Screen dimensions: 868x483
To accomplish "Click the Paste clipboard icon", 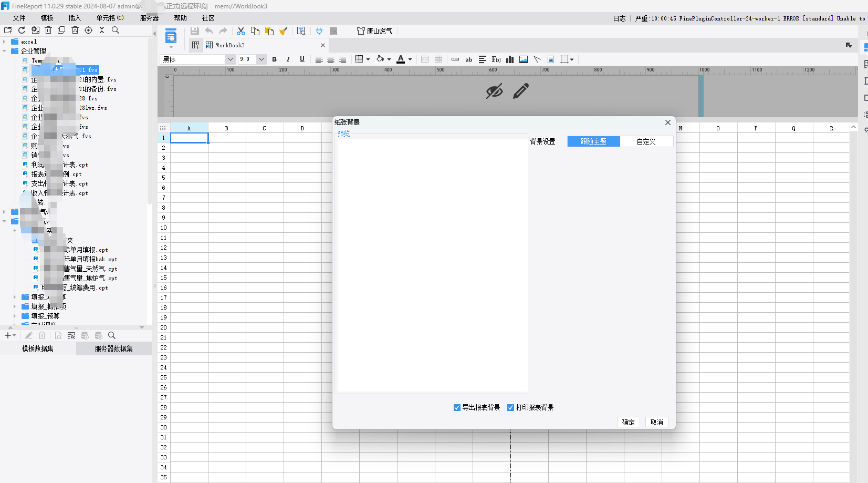I will [269, 31].
